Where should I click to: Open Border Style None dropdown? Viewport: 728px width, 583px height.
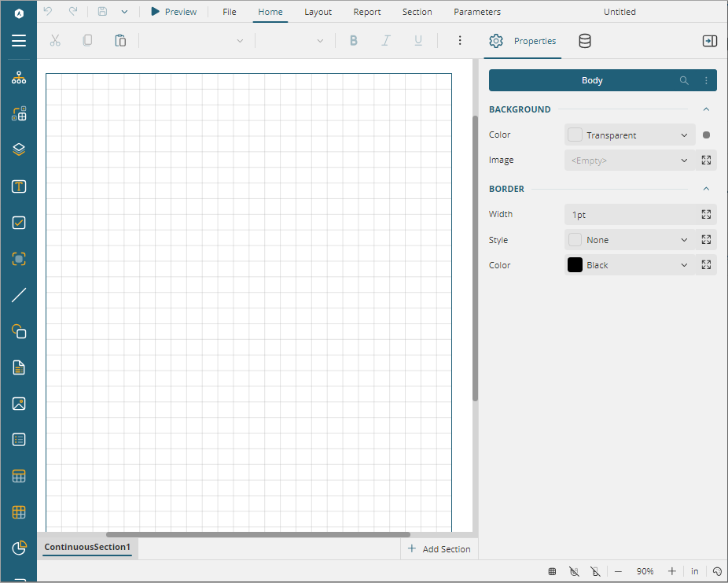tap(630, 240)
